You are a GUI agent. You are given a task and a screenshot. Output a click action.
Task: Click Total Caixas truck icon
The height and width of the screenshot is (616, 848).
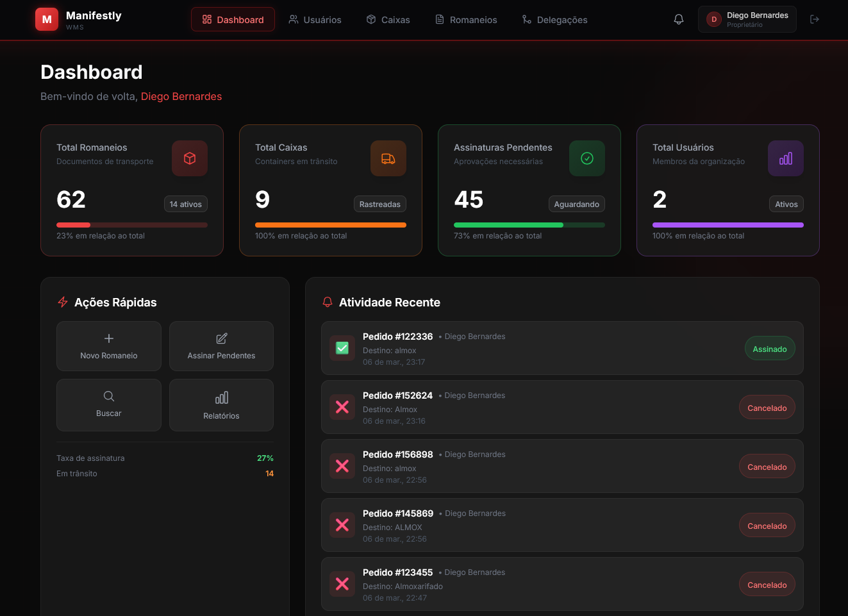click(x=388, y=158)
